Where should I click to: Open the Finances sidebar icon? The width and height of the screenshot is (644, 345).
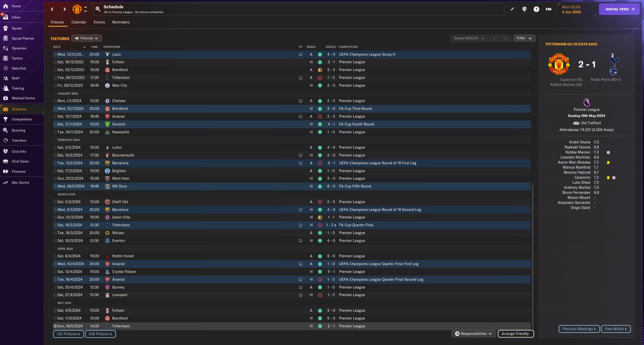[x=5, y=172]
